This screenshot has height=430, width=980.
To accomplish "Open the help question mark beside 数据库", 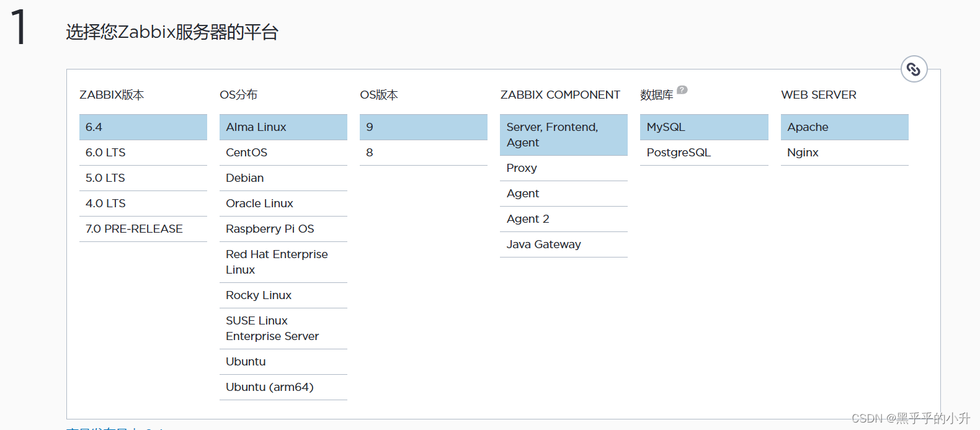I will [682, 89].
